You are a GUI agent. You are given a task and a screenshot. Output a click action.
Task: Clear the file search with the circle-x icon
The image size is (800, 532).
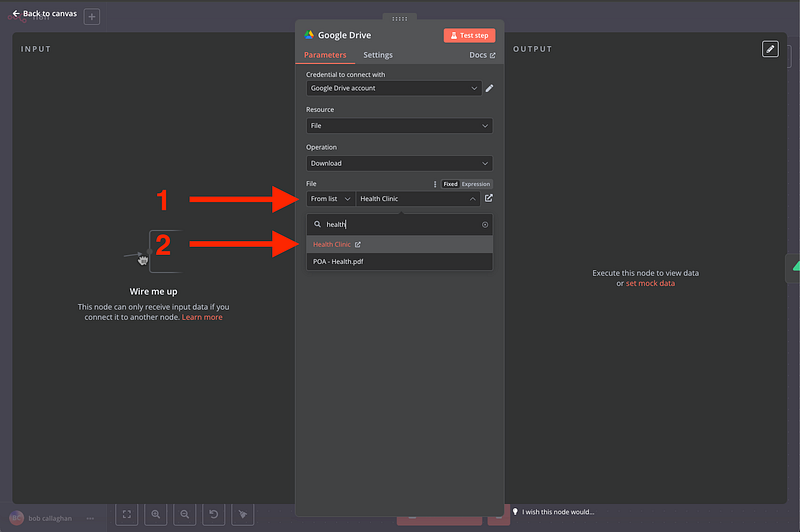click(485, 225)
